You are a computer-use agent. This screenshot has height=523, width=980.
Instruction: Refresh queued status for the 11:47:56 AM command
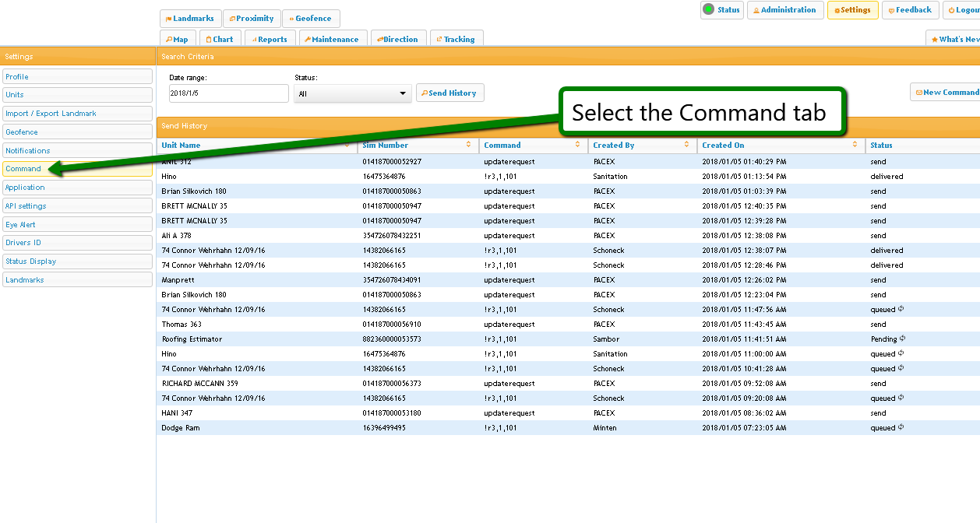(901, 309)
